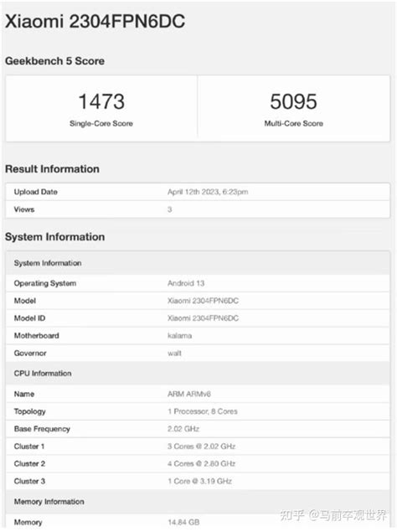This screenshot has height=532, width=397.
Task: Select the value 3 Cores @ 2.02 GHz
Action: tap(201, 447)
